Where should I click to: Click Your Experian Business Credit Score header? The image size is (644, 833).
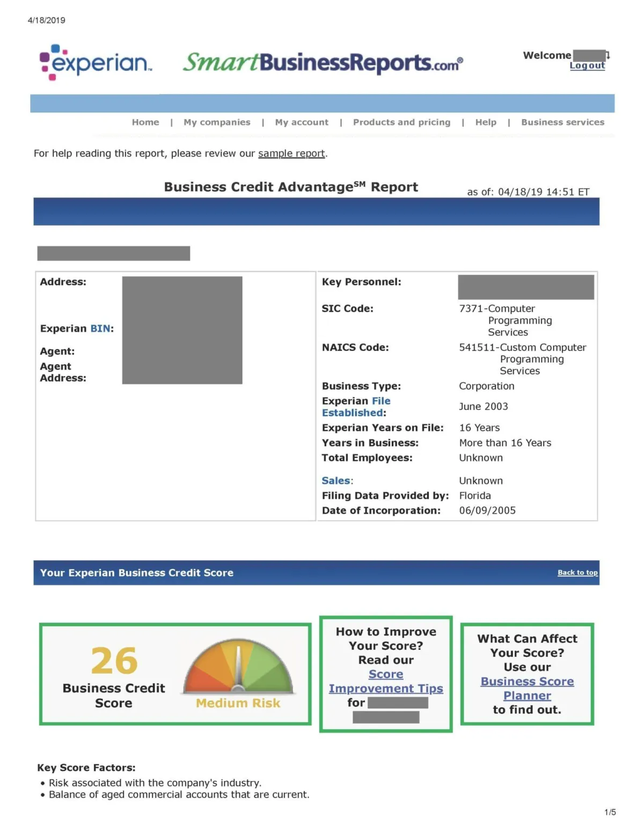point(137,573)
